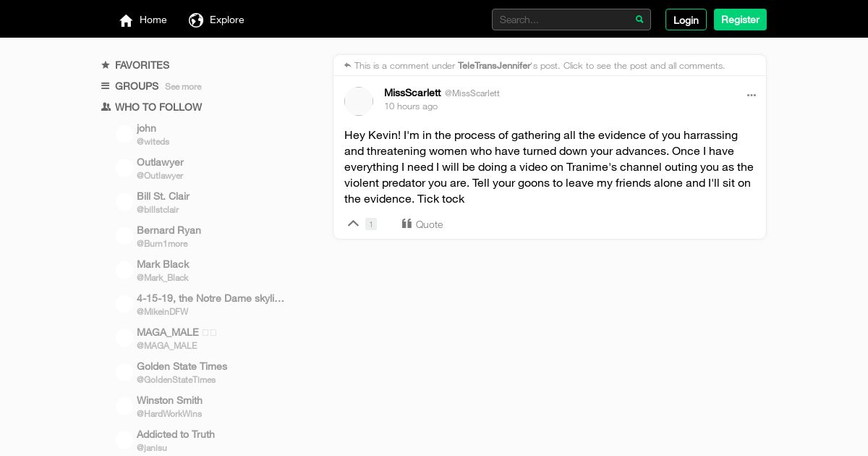868x456 pixels.
Task: Click the search magnifier icon
Action: 639,20
